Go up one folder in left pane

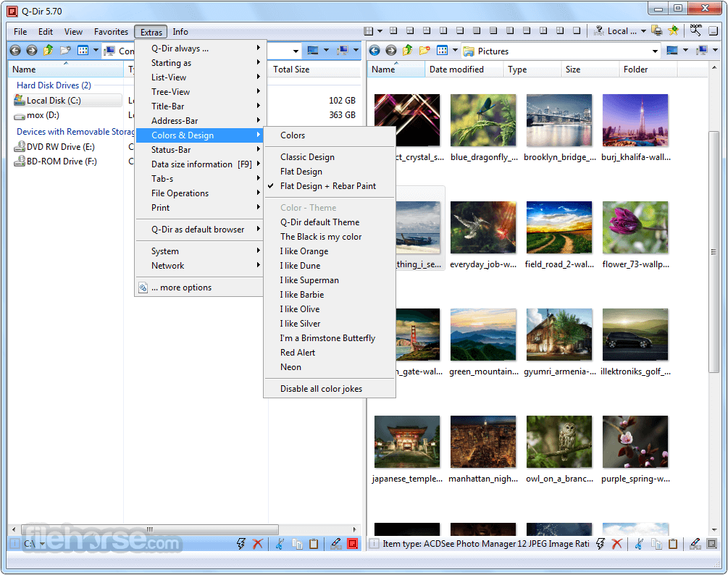48,50
